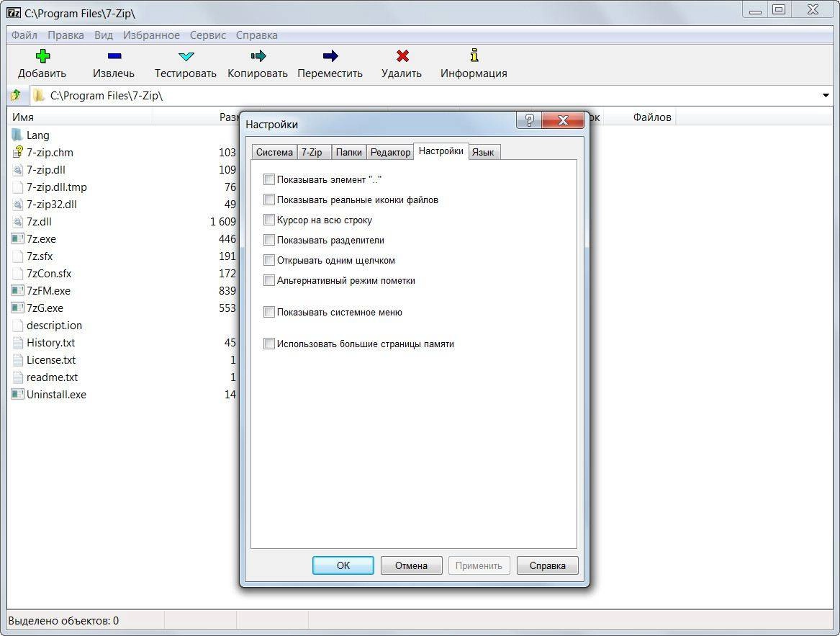Image resolution: width=840 pixels, height=636 pixels.
Task: Open the Вид menu
Action: coord(104,35)
